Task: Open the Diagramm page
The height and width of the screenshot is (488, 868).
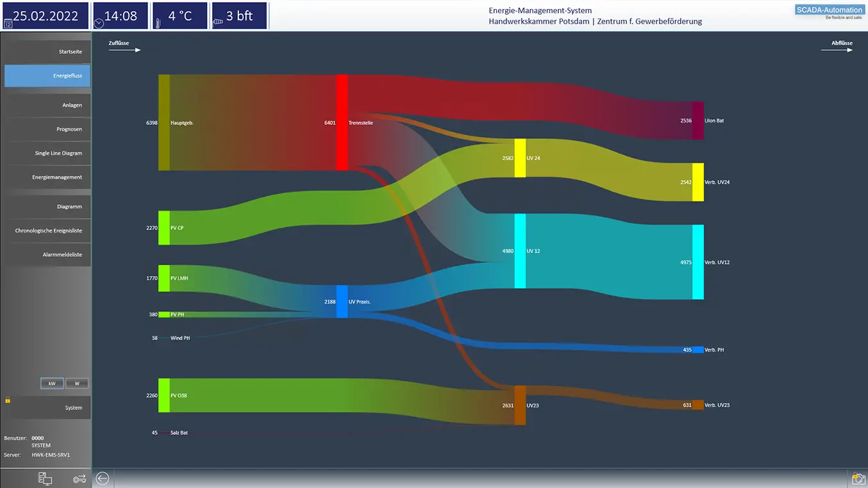Action: 47,207
